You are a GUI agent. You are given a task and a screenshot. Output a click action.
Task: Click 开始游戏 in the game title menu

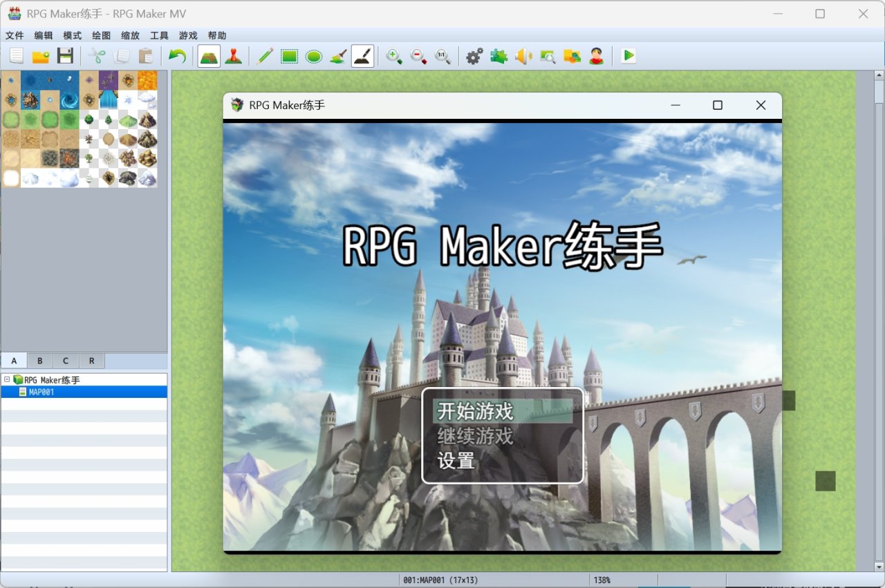tap(503, 411)
